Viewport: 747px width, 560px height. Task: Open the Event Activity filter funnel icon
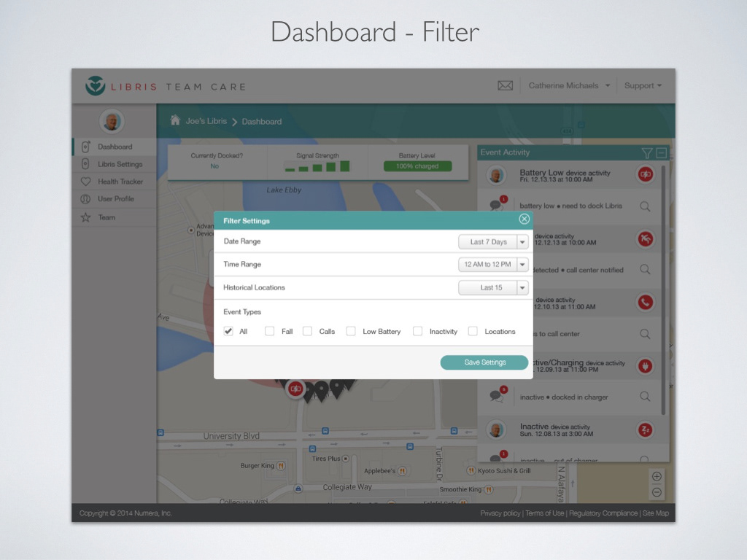[646, 153]
